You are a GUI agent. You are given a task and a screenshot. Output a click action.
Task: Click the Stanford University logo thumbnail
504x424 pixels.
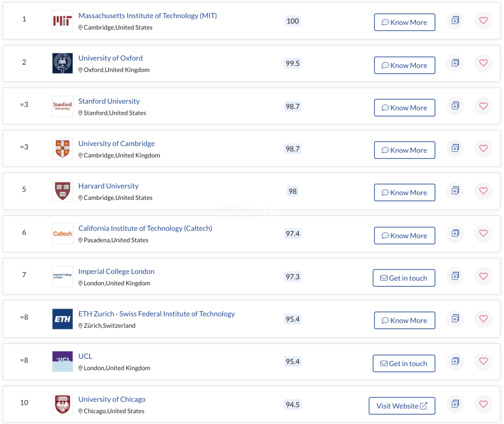coord(63,106)
